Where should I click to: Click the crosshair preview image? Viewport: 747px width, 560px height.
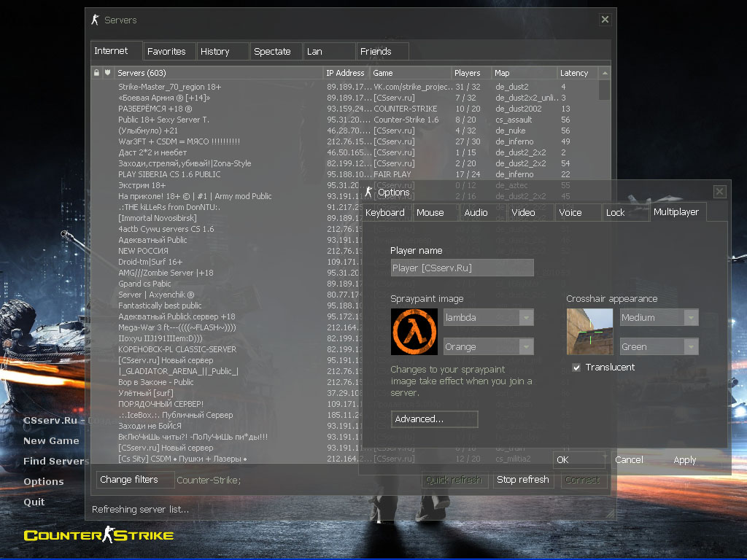pos(589,332)
